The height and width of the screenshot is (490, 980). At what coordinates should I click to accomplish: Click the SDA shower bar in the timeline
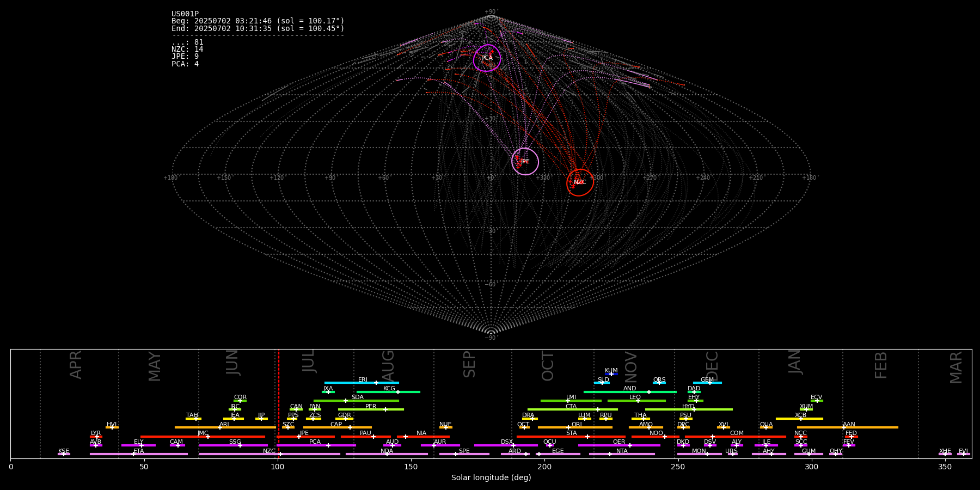[356, 401]
